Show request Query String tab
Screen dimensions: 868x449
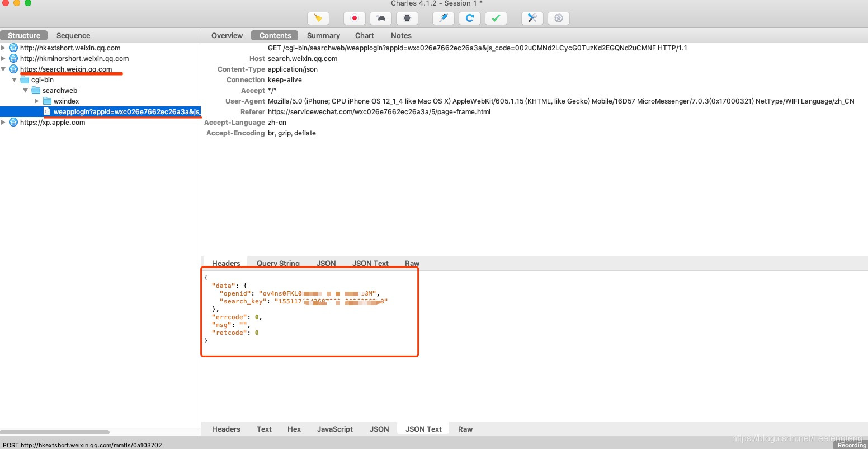[x=278, y=263]
